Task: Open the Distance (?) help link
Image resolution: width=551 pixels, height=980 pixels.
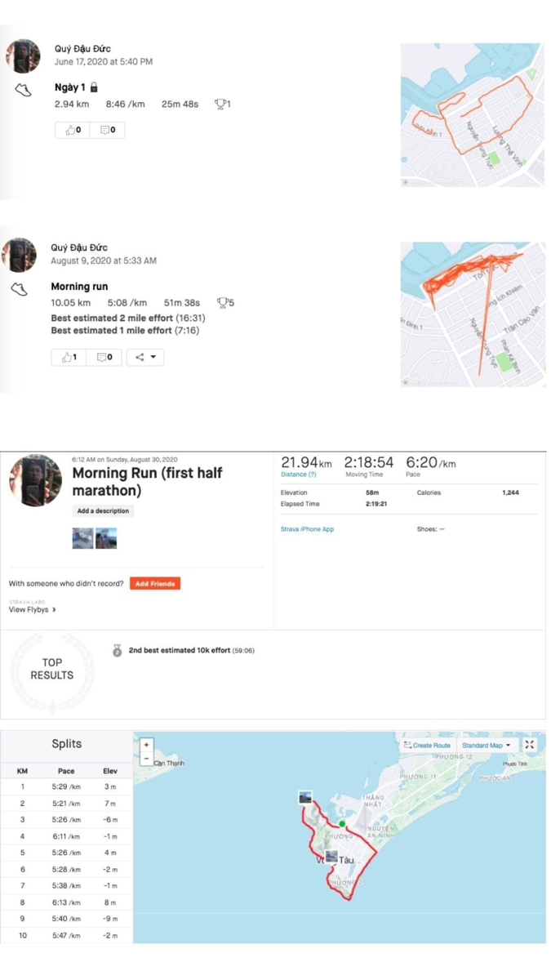Action: [x=299, y=474]
